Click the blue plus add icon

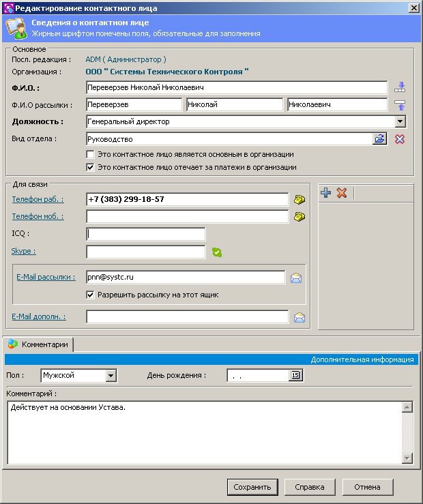(x=326, y=193)
